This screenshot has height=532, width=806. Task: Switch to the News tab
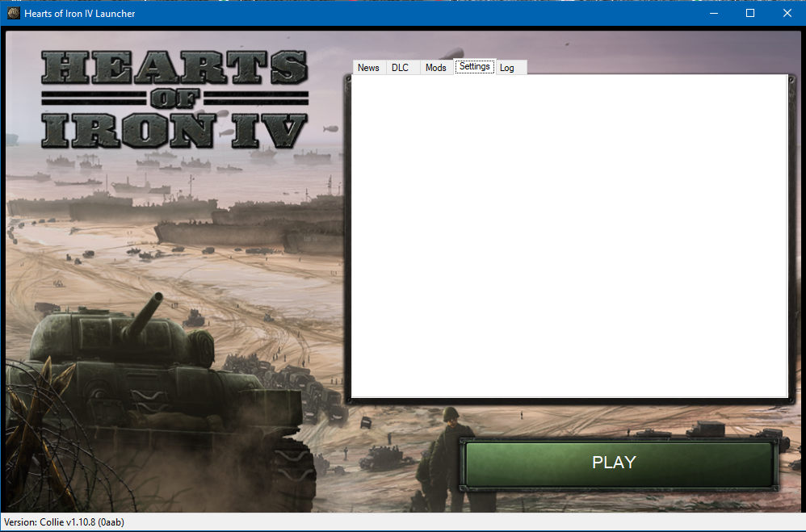click(368, 67)
